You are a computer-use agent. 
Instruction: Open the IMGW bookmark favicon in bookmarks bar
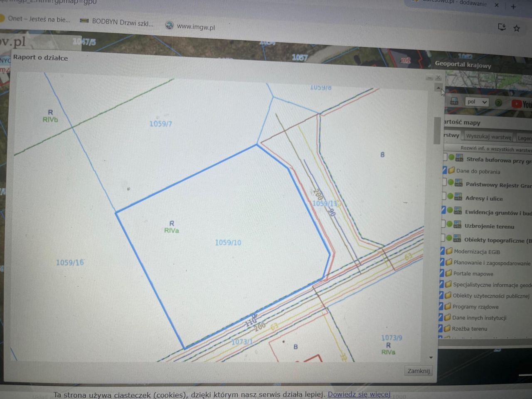[169, 25]
